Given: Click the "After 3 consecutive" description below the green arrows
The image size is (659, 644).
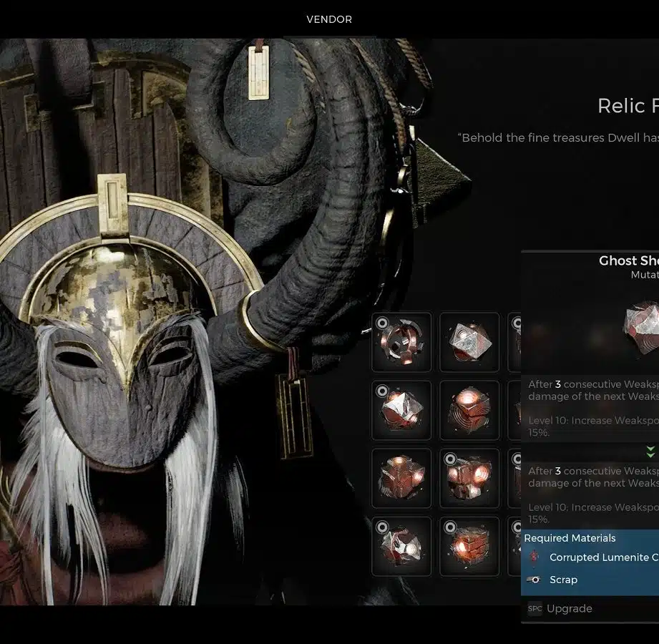Looking at the screenshot, I should [x=593, y=477].
